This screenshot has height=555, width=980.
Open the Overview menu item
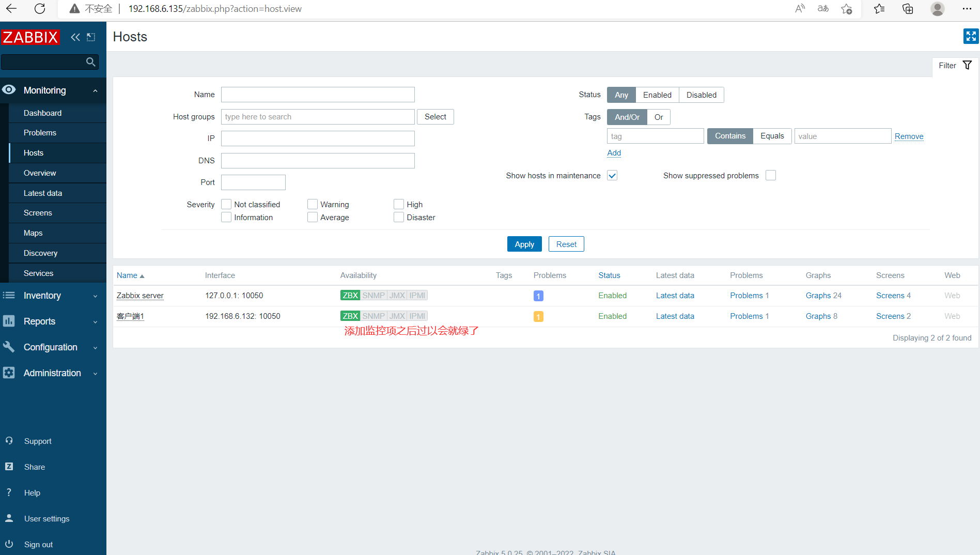click(57, 173)
